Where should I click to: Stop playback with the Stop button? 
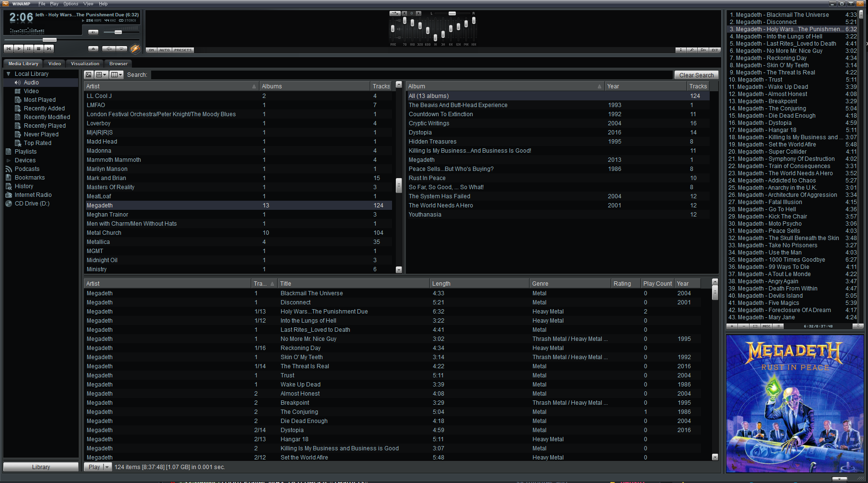point(39,48)
